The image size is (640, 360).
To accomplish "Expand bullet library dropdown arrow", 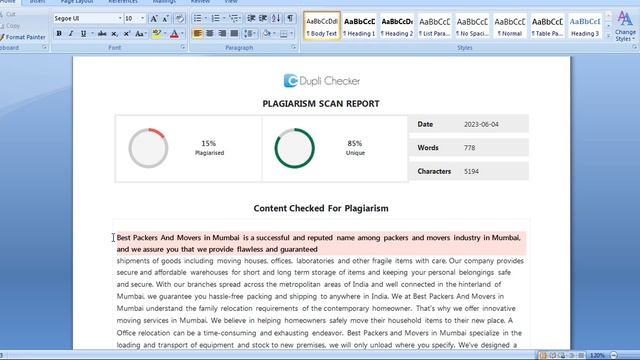I will click(x=205, y=18).
